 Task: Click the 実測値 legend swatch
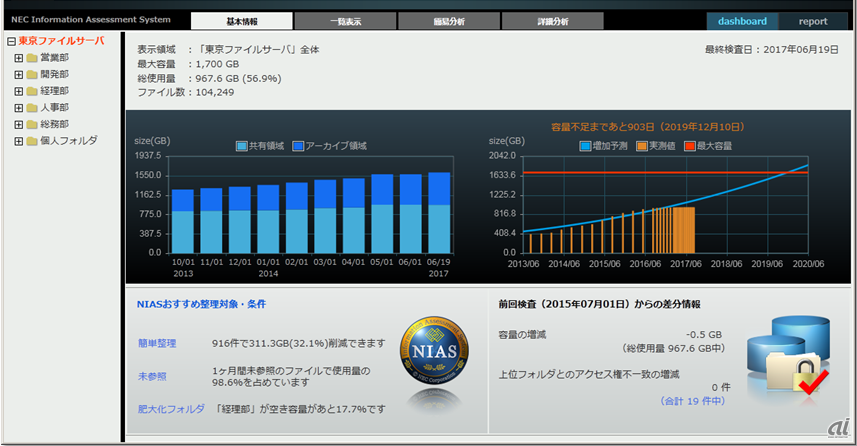(642, 146)
